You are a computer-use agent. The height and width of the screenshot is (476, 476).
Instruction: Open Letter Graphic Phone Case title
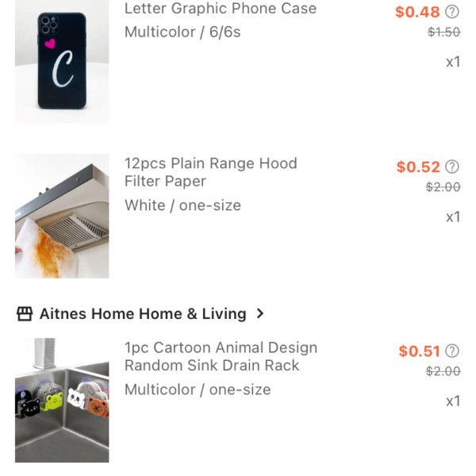(x=221, y=8)
